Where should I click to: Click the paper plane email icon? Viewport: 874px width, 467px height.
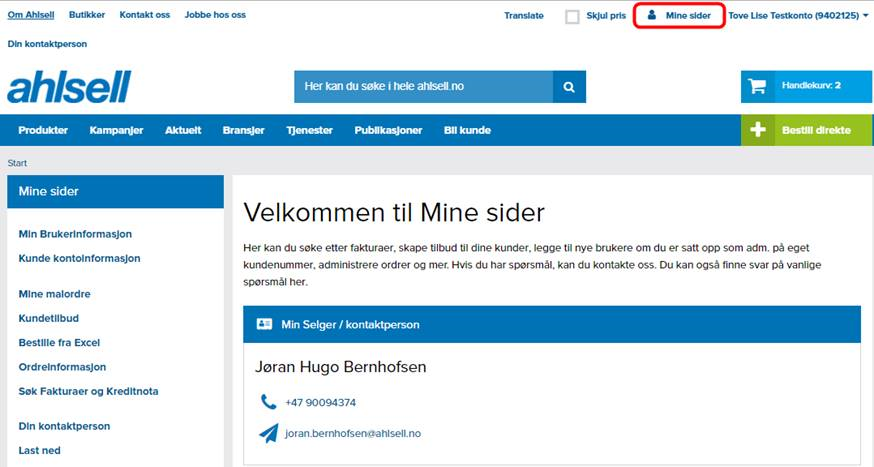(269, 433)
